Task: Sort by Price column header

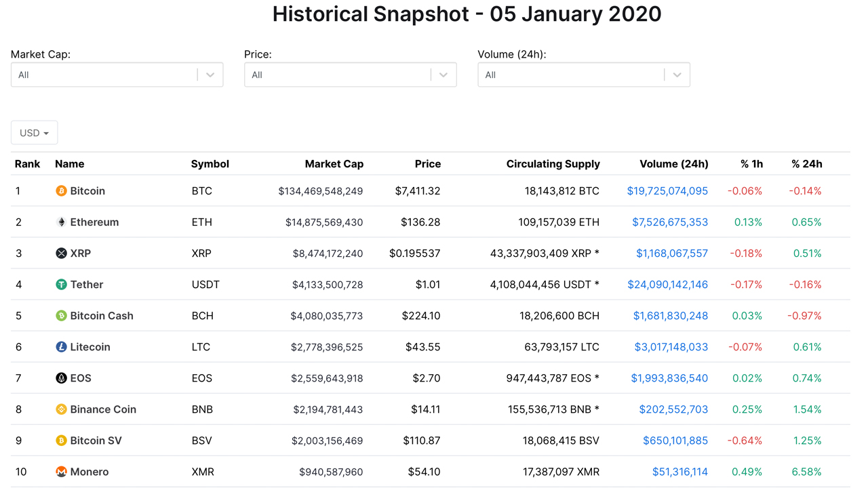Action: point(428,164)
